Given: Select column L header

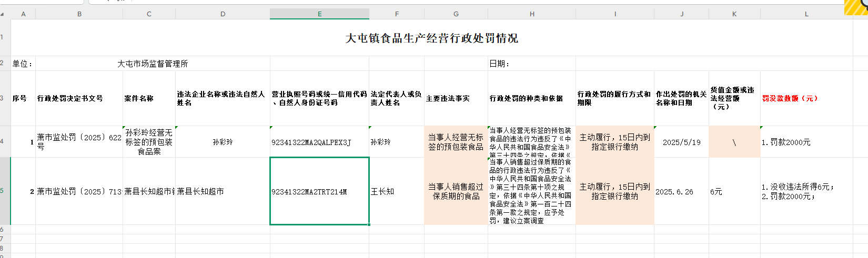Looking at the screenshot, I should pyautogui.click(x=806, y=14).
